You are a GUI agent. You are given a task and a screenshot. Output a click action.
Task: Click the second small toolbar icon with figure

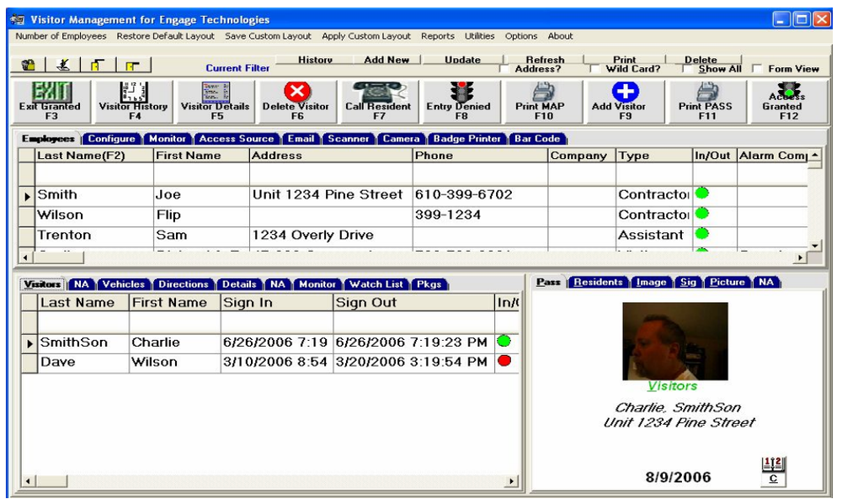click(63, 66)
